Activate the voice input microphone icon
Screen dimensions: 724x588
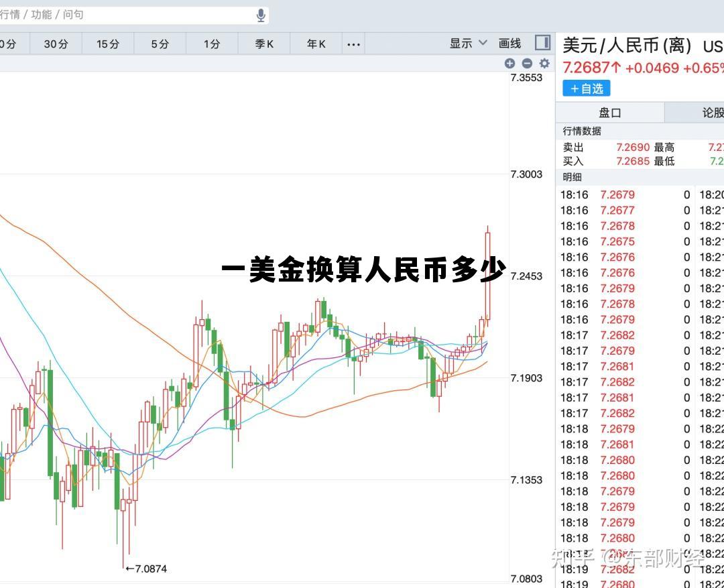(x=261, y=15)
